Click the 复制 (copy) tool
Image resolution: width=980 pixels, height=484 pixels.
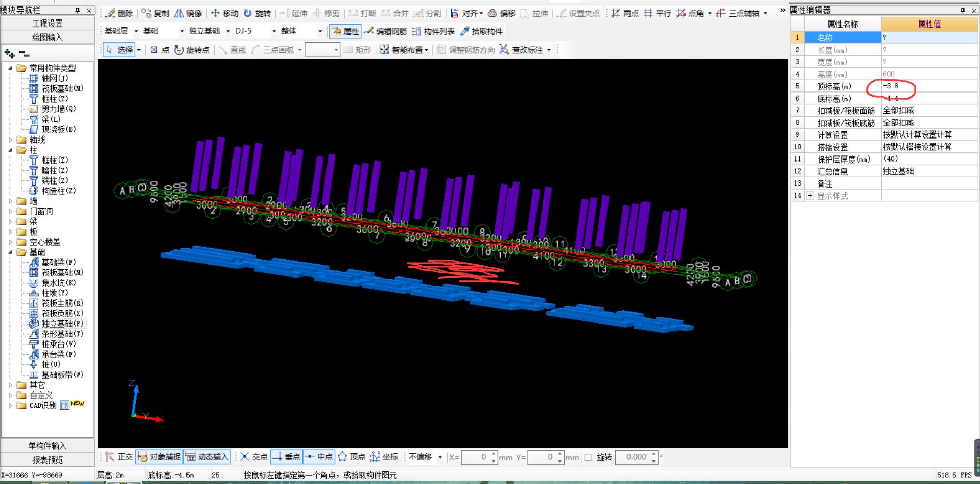coord(155,13)
